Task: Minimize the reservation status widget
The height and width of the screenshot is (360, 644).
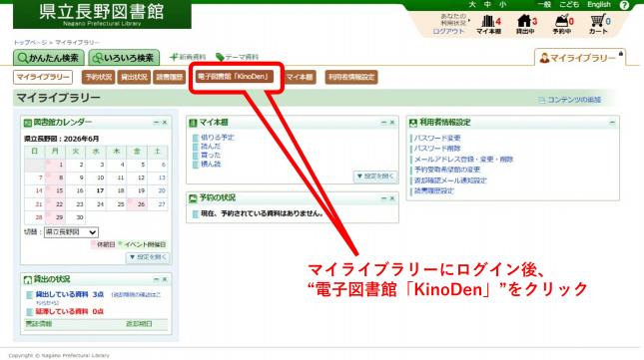Action: (x=383, y=198)
